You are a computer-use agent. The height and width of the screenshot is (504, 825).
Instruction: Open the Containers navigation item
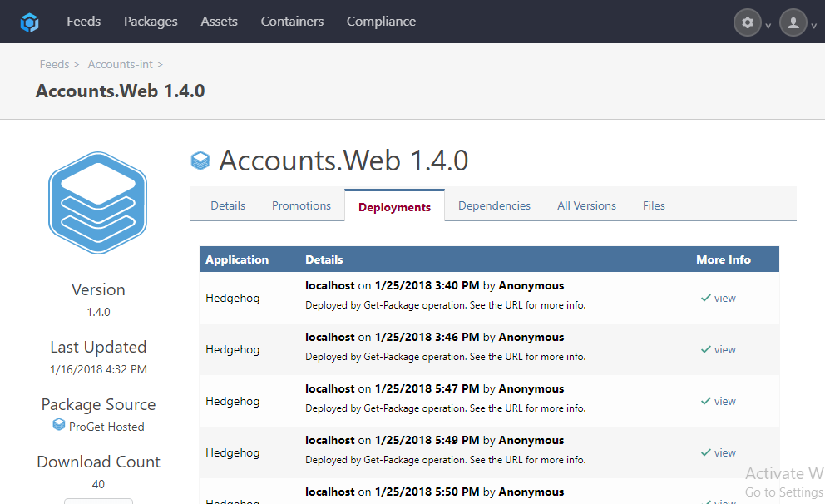point(292,22)
